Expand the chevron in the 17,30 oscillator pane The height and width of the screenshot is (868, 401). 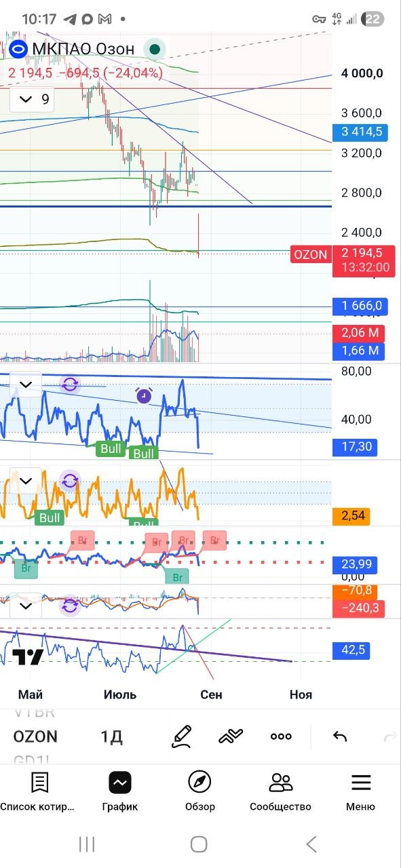click(x=26, y=384)
